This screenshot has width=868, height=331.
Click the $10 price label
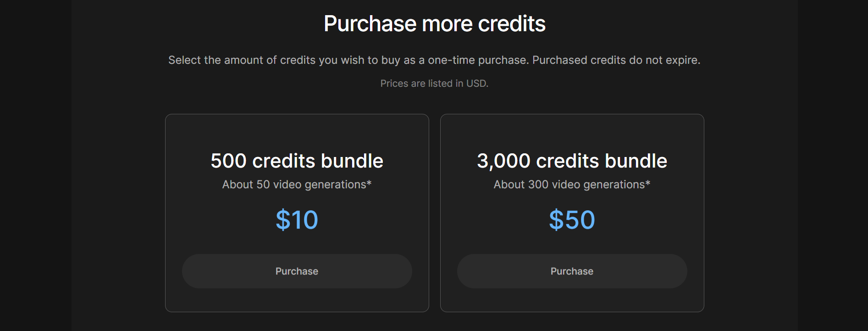click(x=297, y=220)
